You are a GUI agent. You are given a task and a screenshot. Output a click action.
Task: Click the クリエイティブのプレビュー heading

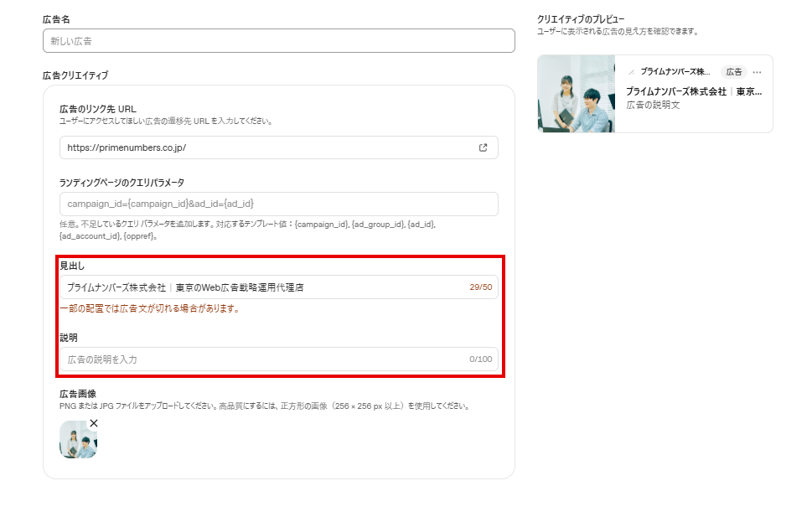[581, 19]
